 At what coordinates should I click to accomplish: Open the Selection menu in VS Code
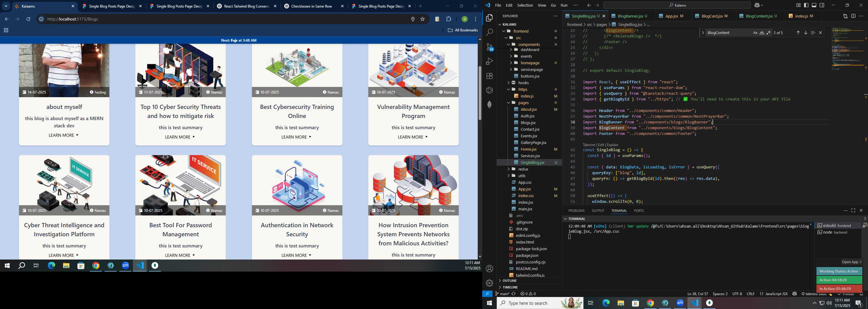pyautogui.click(x=525, y=5)
